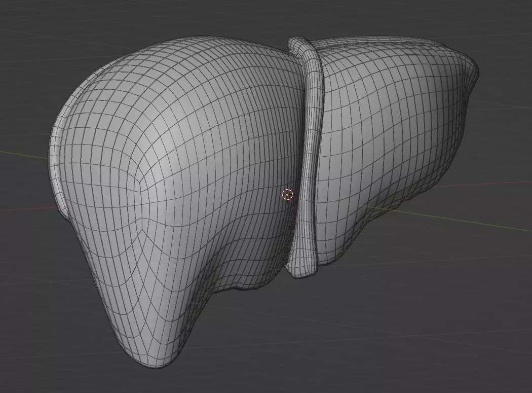Viewport: 532px width, 393px height.
Task: Click the red-white 3D cursor
Action: click(287, 195)
